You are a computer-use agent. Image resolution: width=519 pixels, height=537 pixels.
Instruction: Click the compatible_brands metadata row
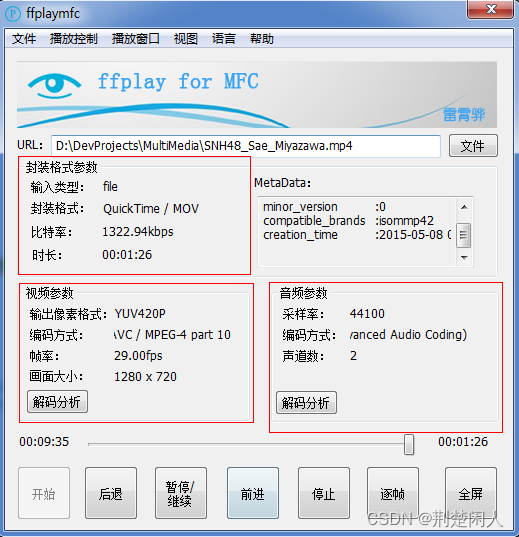[x=348, y=221]
